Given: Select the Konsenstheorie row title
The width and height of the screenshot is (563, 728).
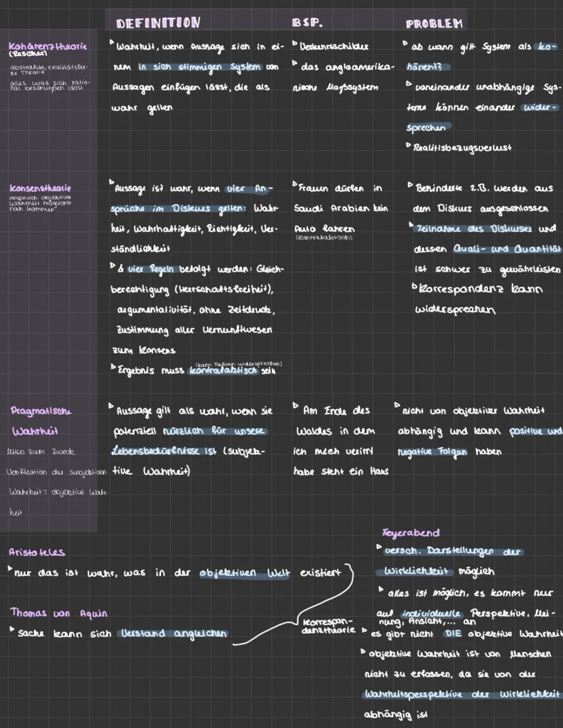Looking at the screenshot, I should tap(40, 188).
